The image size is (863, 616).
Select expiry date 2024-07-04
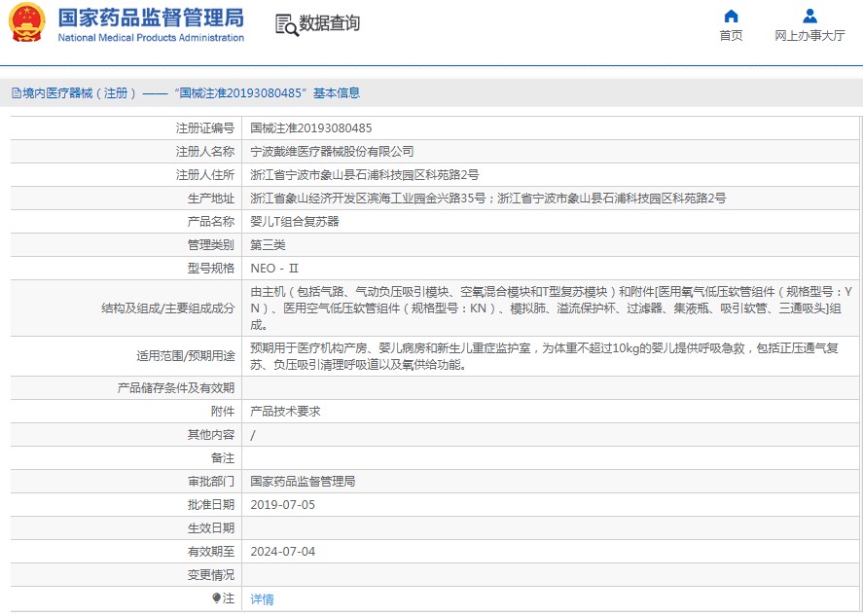(x=283, y=552)
